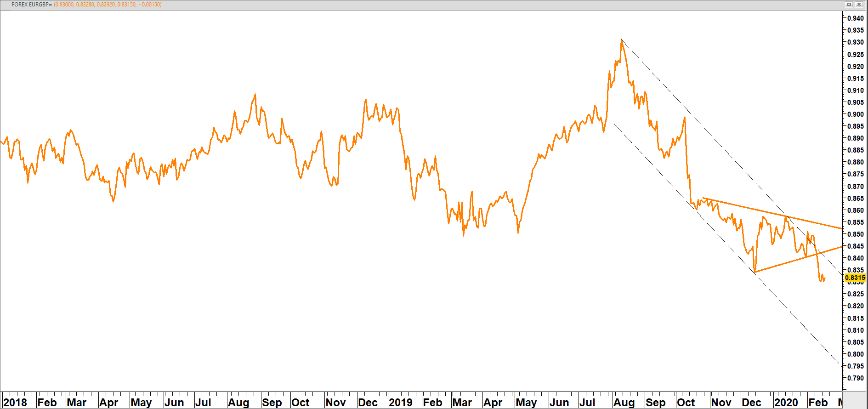
Task: Click the 0.790 price scale label
Action: pos(855,378)
